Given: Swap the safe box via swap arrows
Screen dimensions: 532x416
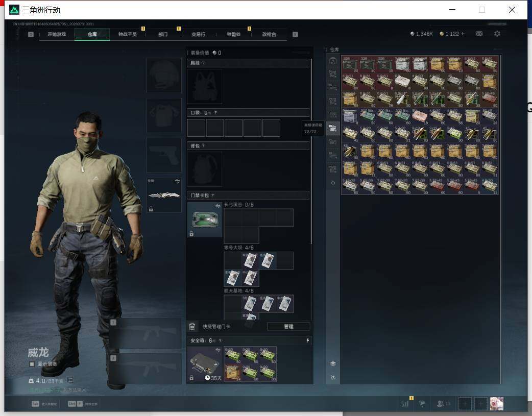Looking at the screenshot, I should click(218, 350).
